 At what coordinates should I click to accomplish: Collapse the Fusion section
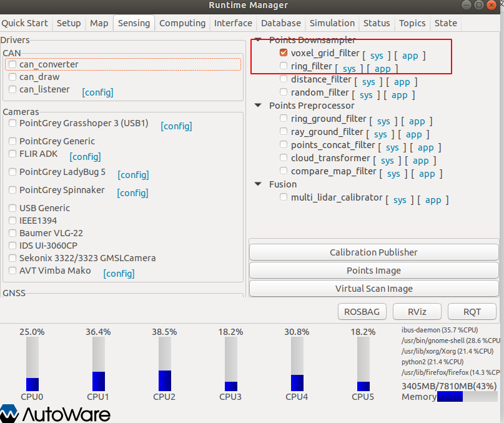click(x=258, y=184)
